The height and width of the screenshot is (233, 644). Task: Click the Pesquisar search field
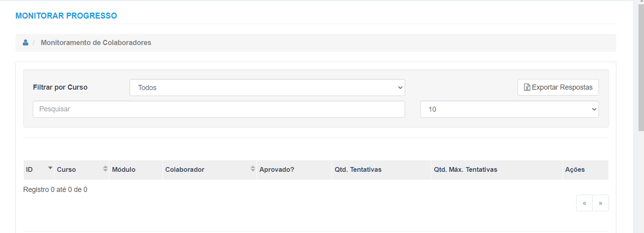coord(219,109)
